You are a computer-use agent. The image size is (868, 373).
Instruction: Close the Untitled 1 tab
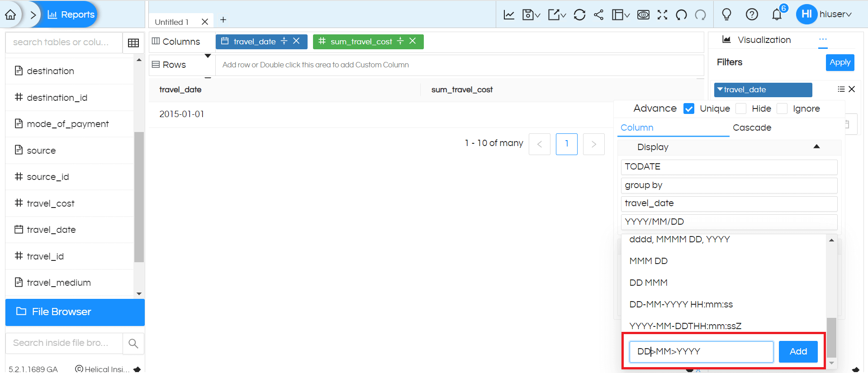click(205, 22)
